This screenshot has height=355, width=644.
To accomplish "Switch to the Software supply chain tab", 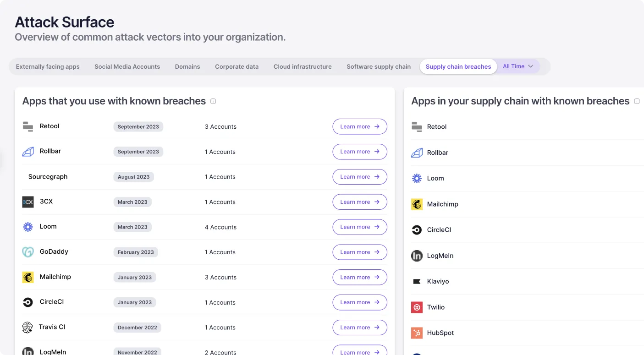I will (378, 66).
